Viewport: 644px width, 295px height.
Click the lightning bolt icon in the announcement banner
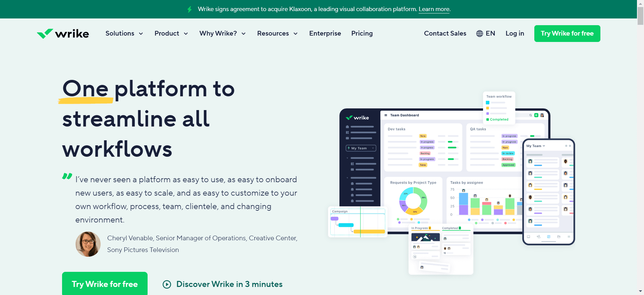190,9
